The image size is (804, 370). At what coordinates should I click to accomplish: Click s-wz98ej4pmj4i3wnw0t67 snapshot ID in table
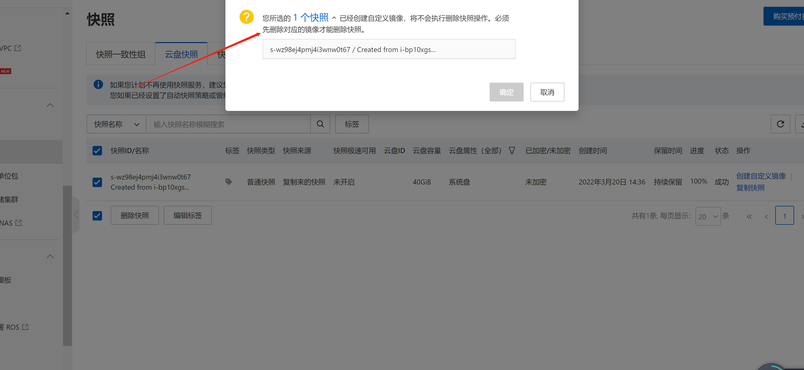[151, 177]
